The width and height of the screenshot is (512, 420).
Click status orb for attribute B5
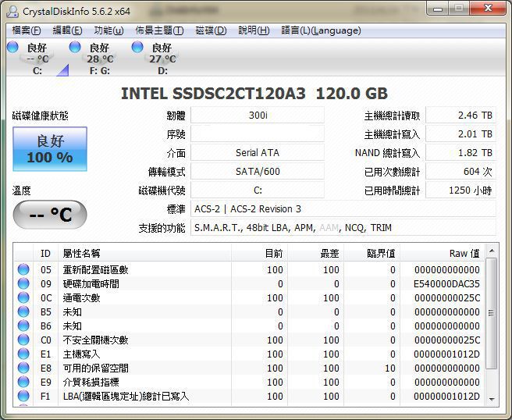[23, 311]
